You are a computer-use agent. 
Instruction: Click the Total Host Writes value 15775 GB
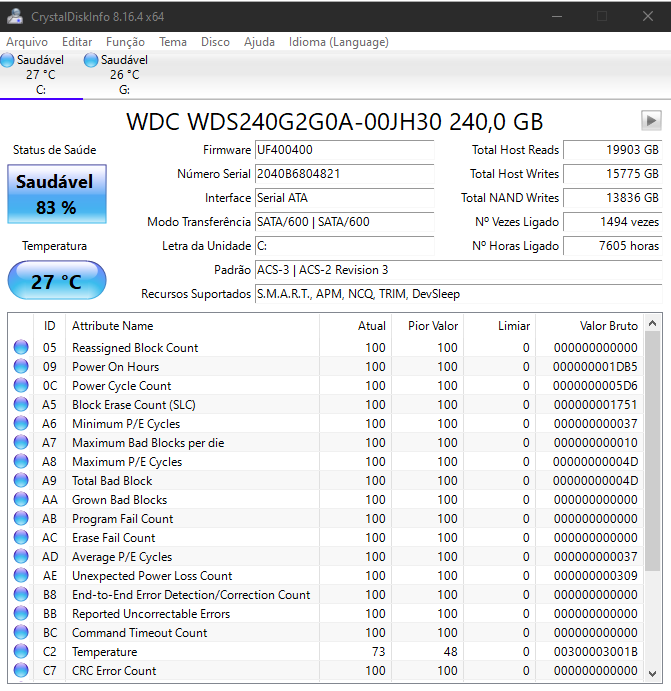612,174
